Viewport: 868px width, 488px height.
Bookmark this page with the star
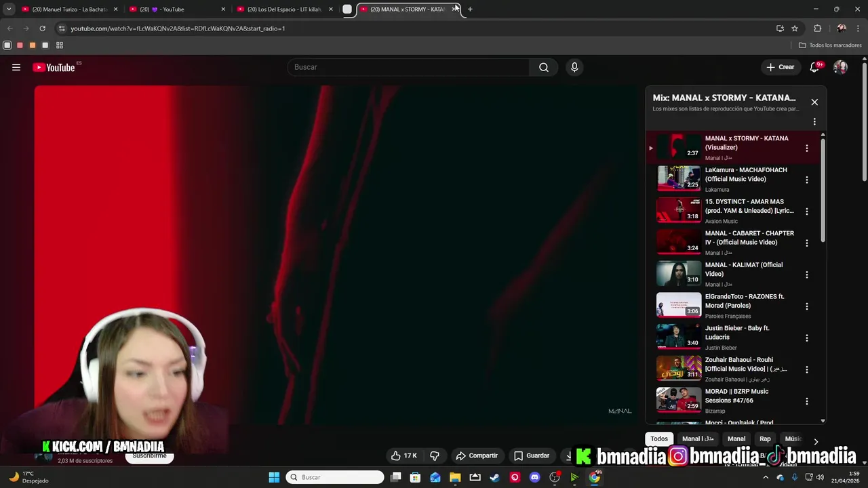795,28
